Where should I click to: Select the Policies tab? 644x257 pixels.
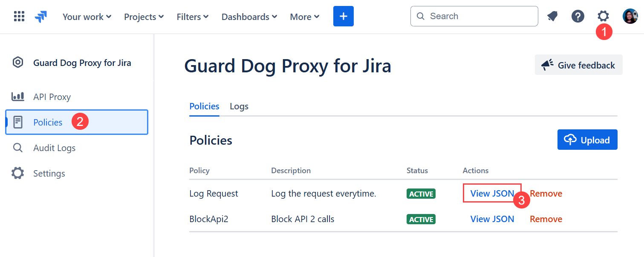204,106
